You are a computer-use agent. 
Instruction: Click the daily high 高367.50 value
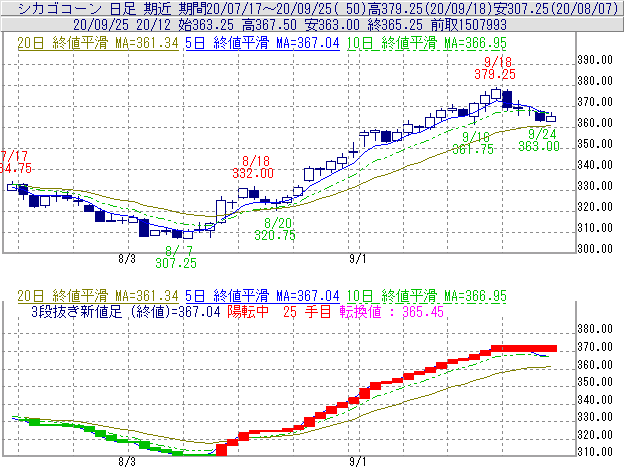[269, 25]
